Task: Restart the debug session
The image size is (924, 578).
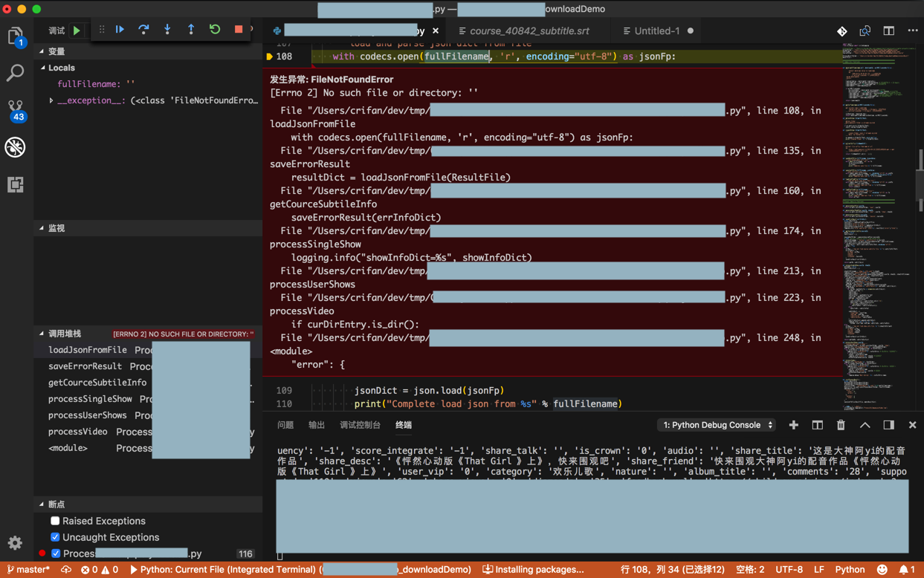Action: (215, 30)
